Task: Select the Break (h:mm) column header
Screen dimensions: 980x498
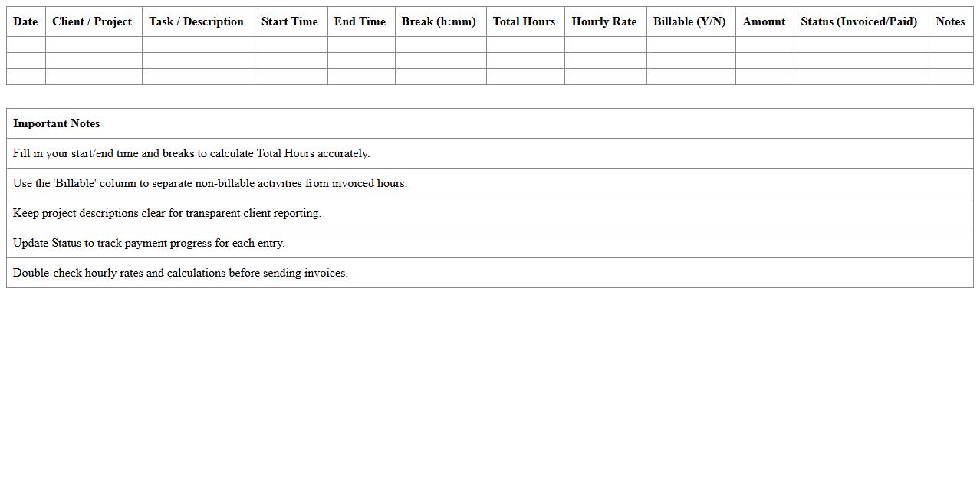Action: pyautogui.click(x=439, y=21)
